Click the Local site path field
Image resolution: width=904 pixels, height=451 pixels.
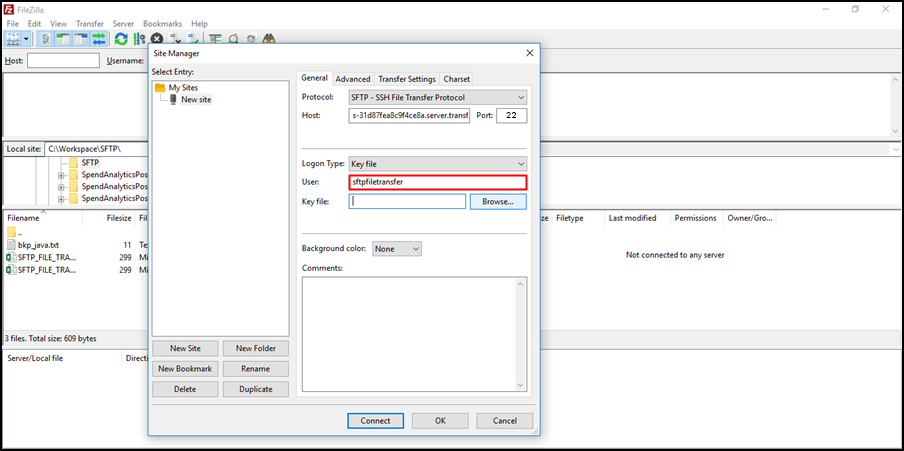[96, 149]
